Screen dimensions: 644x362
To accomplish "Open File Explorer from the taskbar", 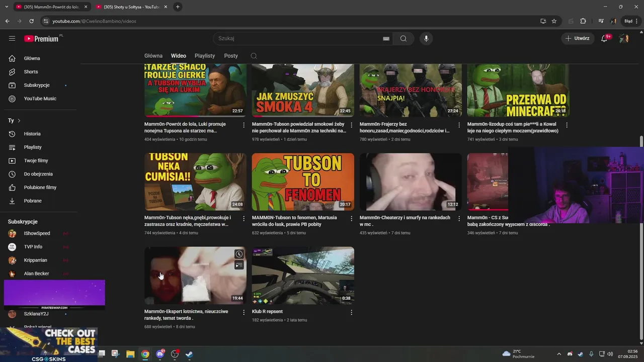I will tap(130, 354).
